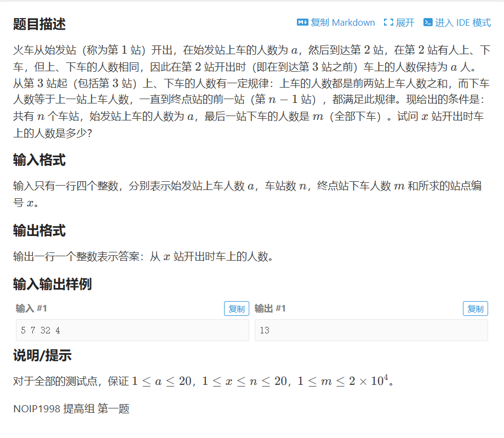Click the sample input box area
The image size is (504, 438).
[131, 328]
